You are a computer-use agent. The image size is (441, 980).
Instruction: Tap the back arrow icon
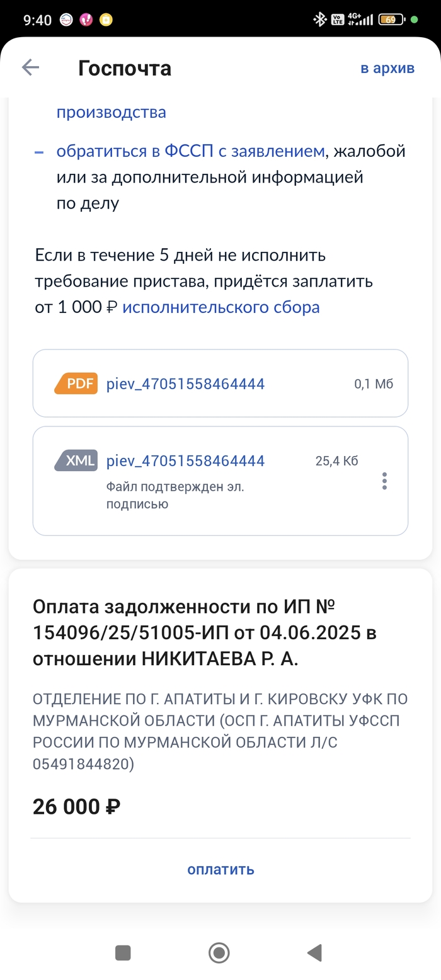click(x=30, y=68)
